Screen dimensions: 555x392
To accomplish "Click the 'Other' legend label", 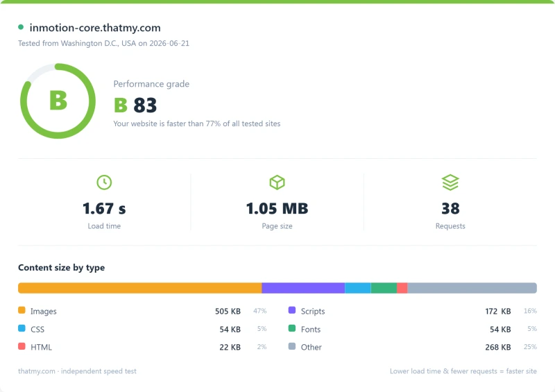I will [311, 347].
